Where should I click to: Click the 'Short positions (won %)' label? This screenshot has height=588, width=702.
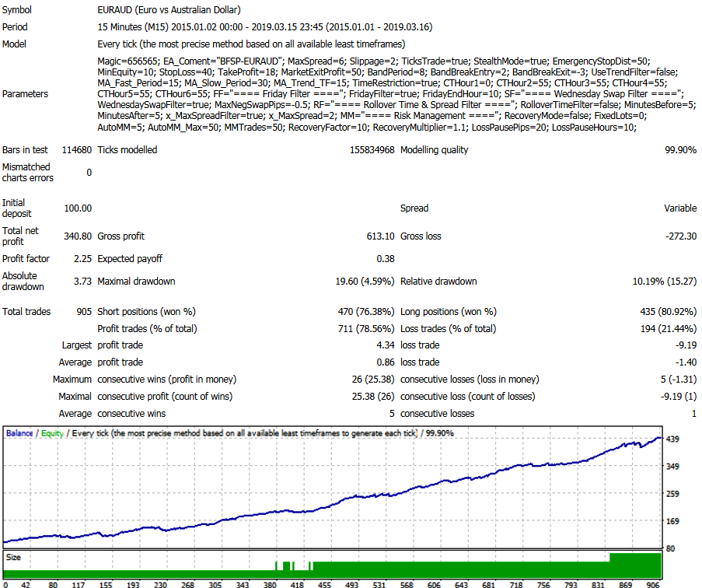point(146,312)
